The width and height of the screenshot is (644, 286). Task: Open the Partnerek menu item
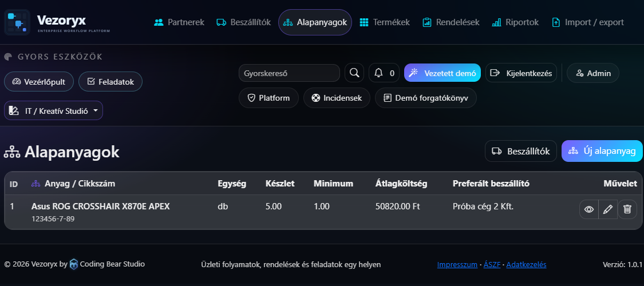click(x=179, y=22)
